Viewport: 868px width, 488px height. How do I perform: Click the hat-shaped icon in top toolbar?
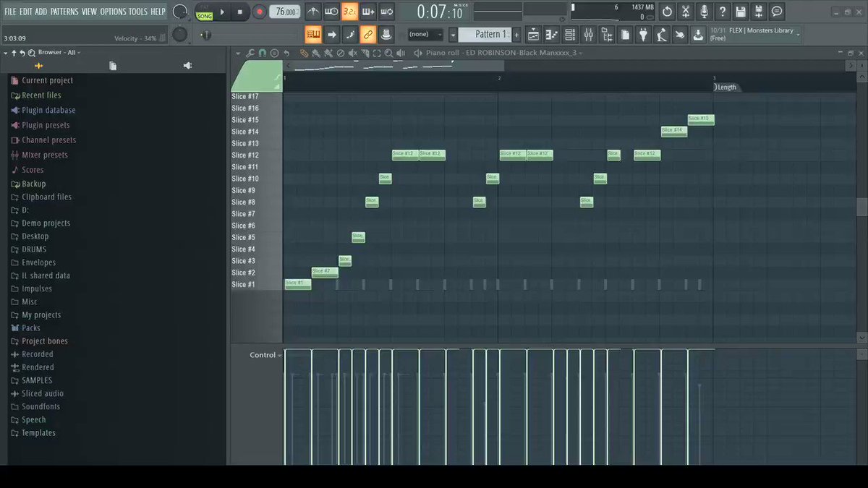point(386,34)
